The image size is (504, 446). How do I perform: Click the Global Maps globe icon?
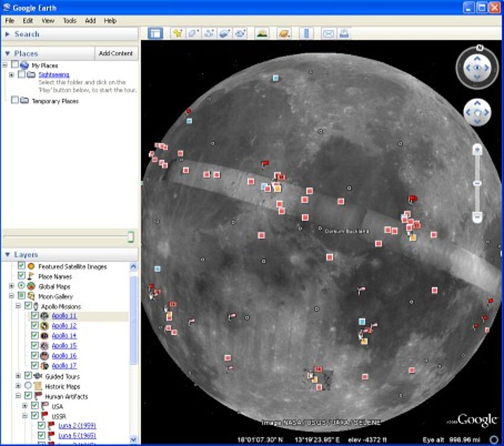[x=31, y=286]
